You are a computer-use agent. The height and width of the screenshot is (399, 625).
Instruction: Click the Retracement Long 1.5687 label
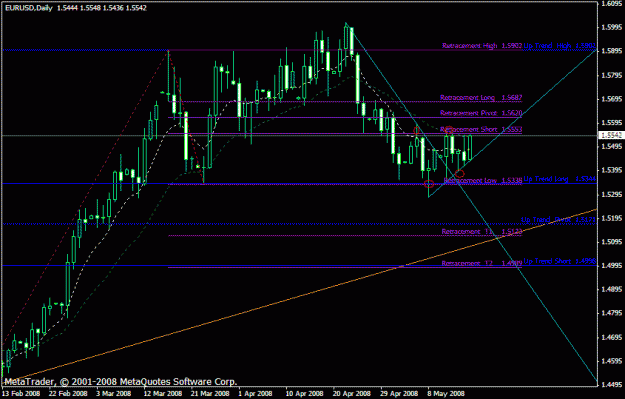[x=481, y=98]
